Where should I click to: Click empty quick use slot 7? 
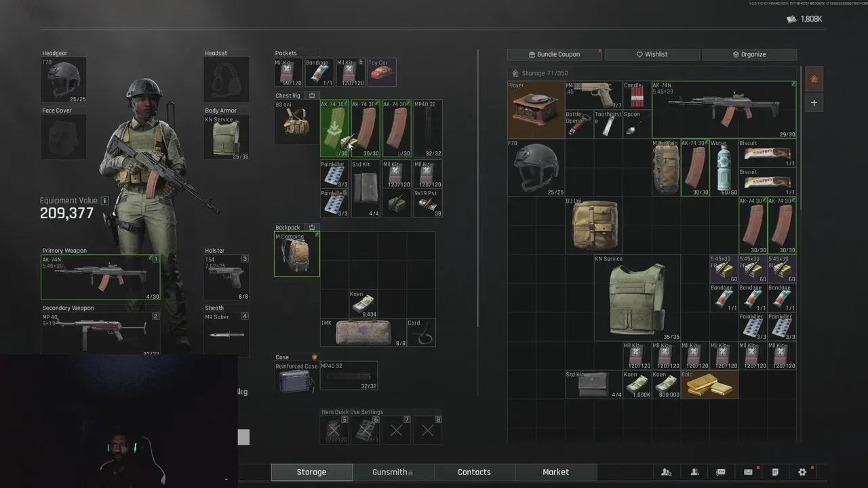[x=396, y=430]
